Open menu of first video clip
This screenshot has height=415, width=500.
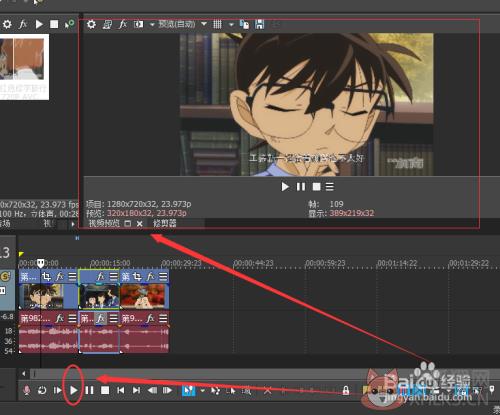[x=72, y=276]
